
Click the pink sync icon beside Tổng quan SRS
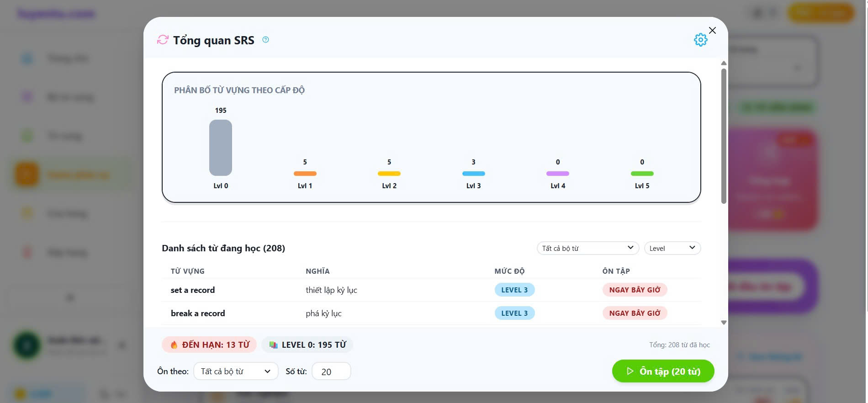[163, 40]
